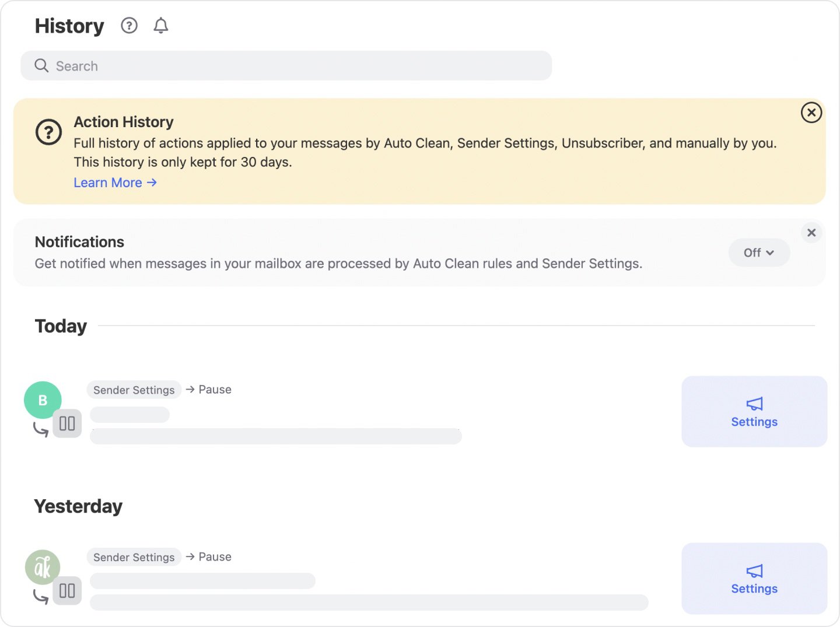Open the Notifications Off dropdown

coord(758,253)
